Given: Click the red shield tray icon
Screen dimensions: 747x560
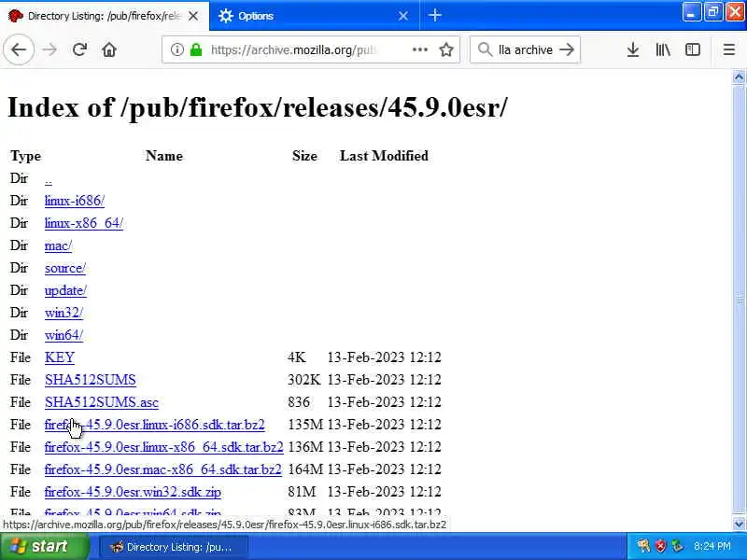Looking at the screenshot, I should tap(660, 546).
